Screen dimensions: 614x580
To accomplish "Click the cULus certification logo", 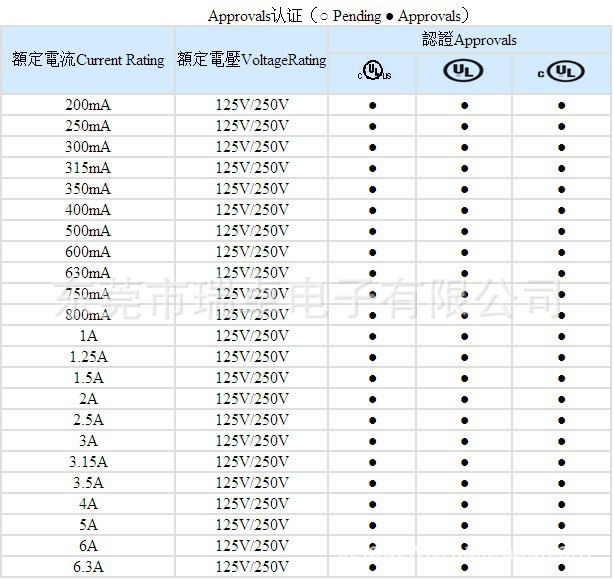I will (372, 72).
